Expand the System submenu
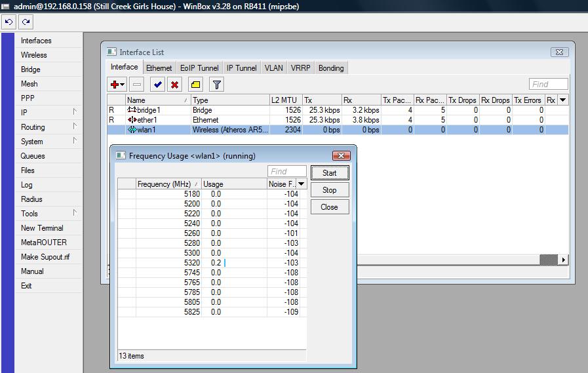The width and height of the screenshot is (588, 373). click(x=75, y=140)
